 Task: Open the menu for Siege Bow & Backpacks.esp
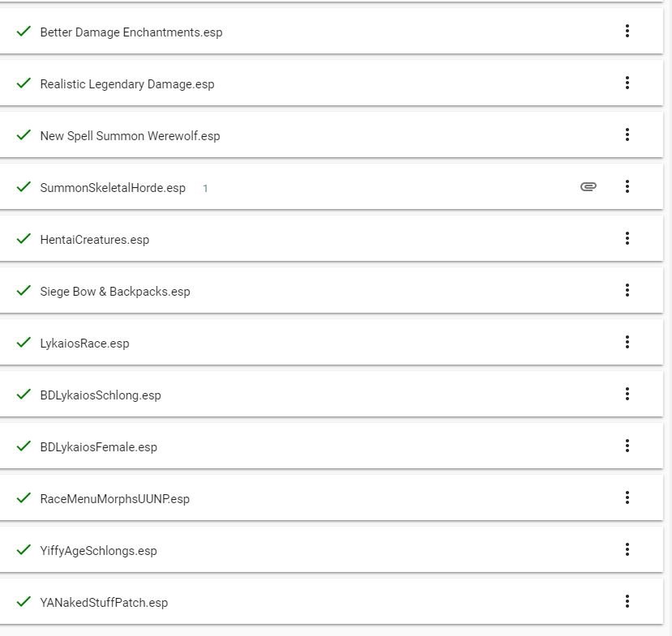click(627, 290)
